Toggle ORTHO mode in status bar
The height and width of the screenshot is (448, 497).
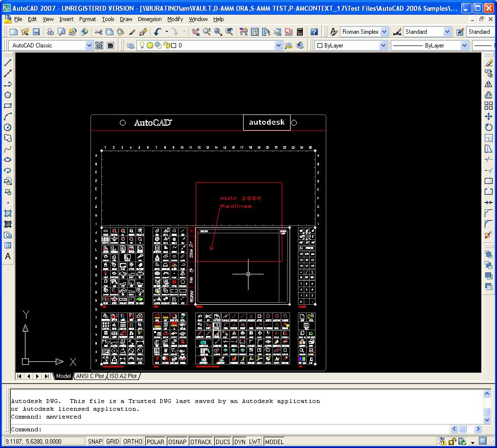click(133, 442)
